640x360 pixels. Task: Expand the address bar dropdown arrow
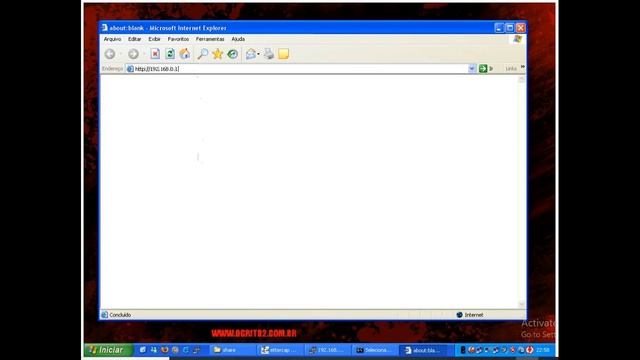tap(472, 69)
